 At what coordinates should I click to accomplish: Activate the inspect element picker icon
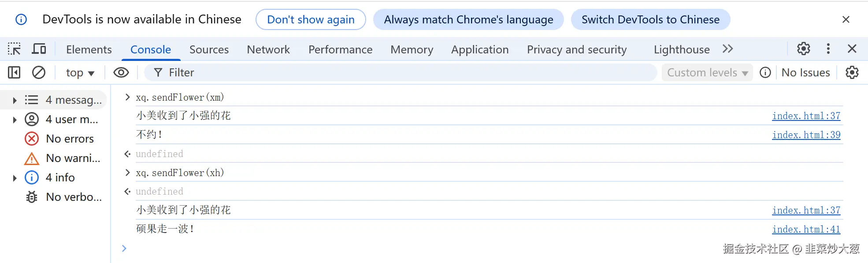14,49
